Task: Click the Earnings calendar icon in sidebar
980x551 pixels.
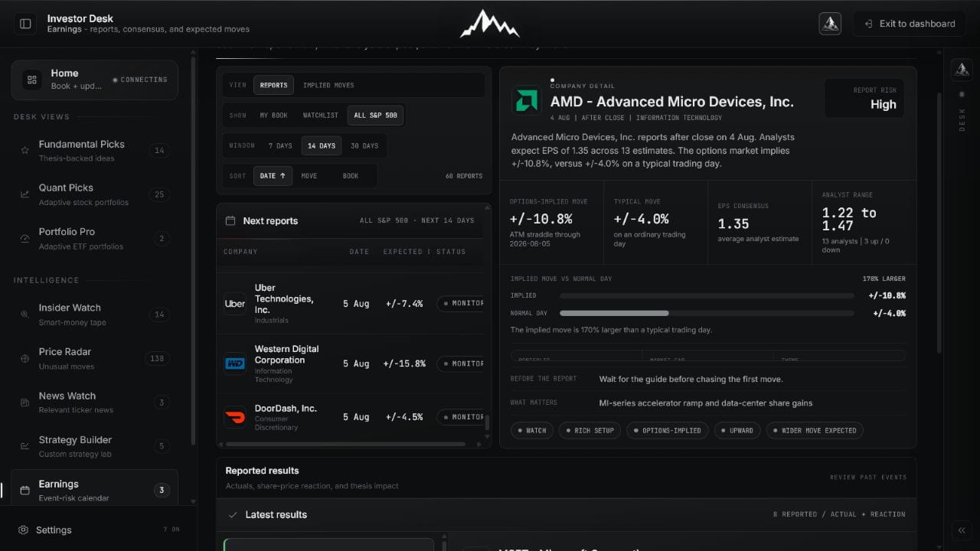Action: pyautogui.click(x=24, y=491)
